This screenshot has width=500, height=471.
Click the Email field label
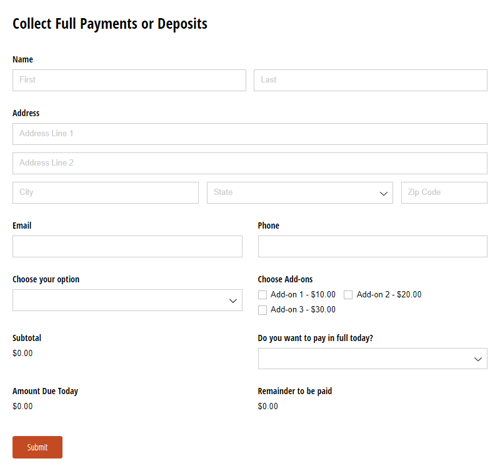click(x=22, y=226)
